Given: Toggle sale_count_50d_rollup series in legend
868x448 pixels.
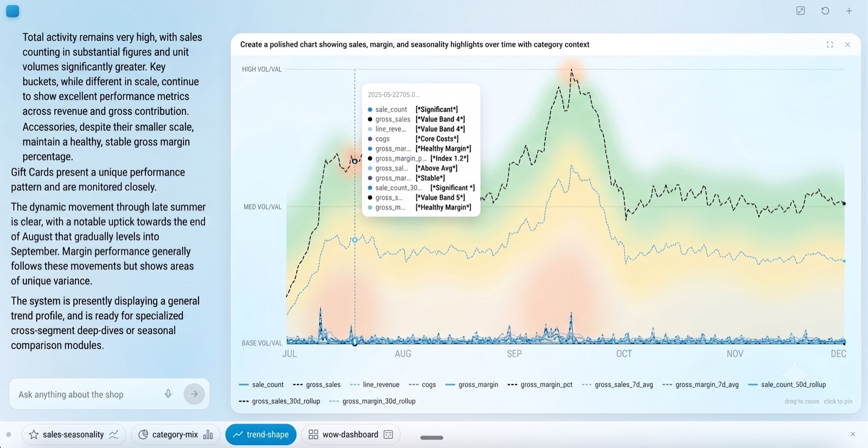Looking at the screenshot, I should (787, 384).
